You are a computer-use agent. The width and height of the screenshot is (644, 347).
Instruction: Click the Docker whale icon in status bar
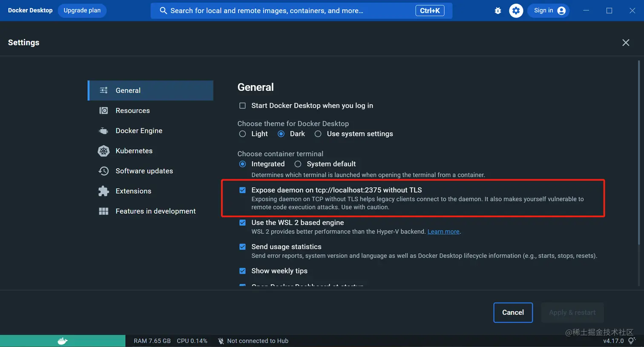63,341
